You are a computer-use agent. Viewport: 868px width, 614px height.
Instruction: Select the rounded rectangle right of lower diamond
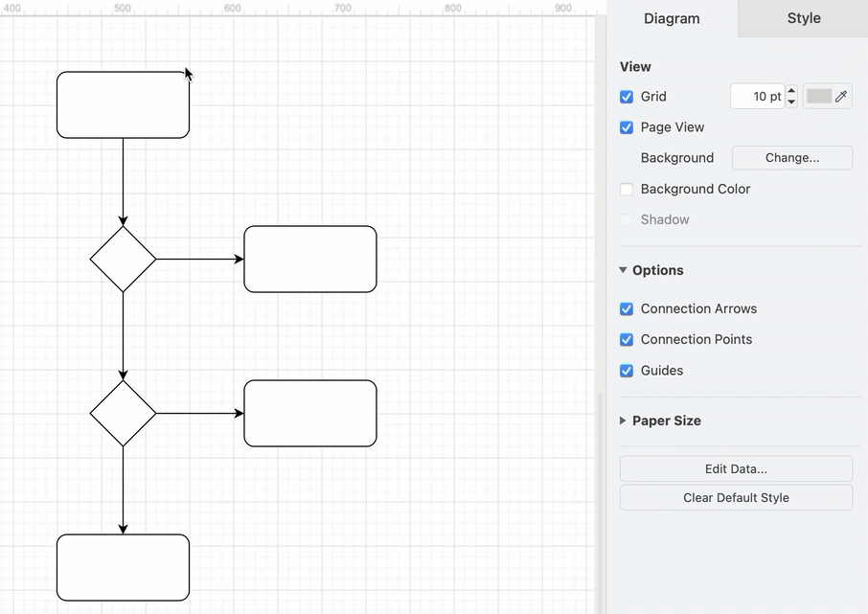point(310,413)
